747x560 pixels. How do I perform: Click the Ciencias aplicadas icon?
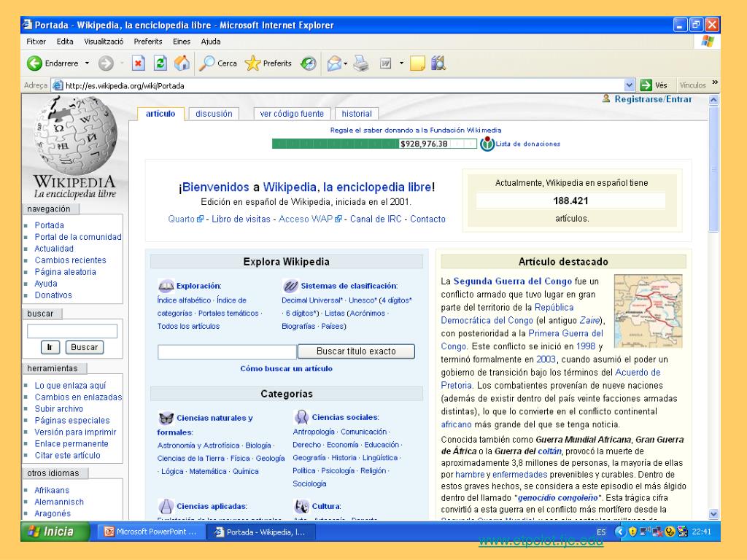pyautogui.click(x=166, y=506)
